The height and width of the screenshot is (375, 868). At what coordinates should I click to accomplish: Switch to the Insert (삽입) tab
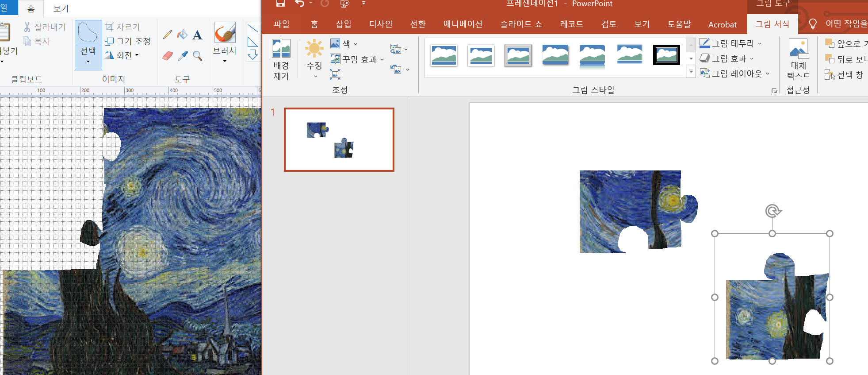coord(344,24)
